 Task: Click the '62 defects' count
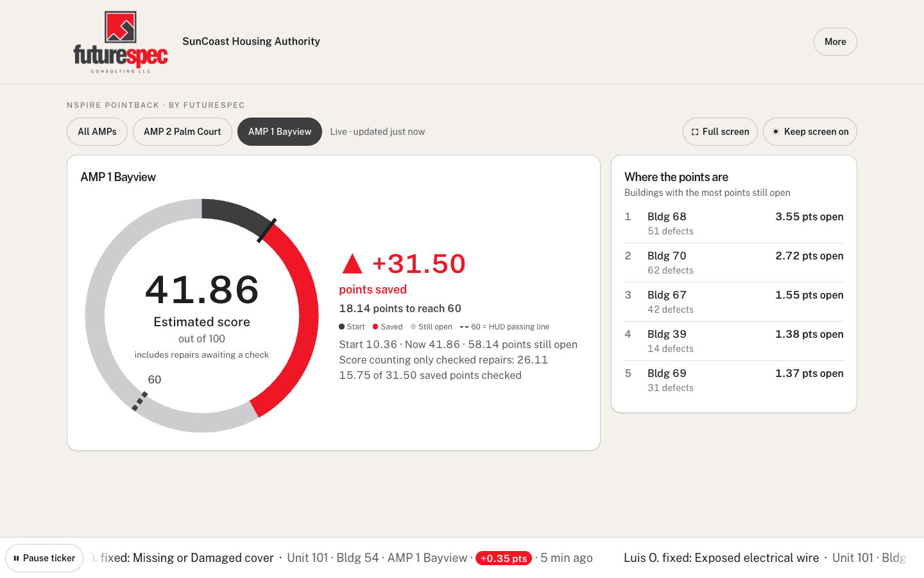click(x=671, y=270)
